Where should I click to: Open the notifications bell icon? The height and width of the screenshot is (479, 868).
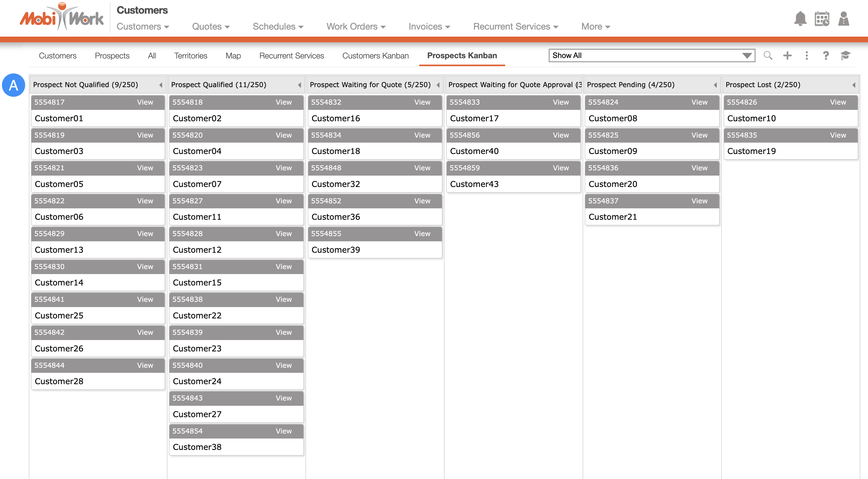[x=800, y=19]
